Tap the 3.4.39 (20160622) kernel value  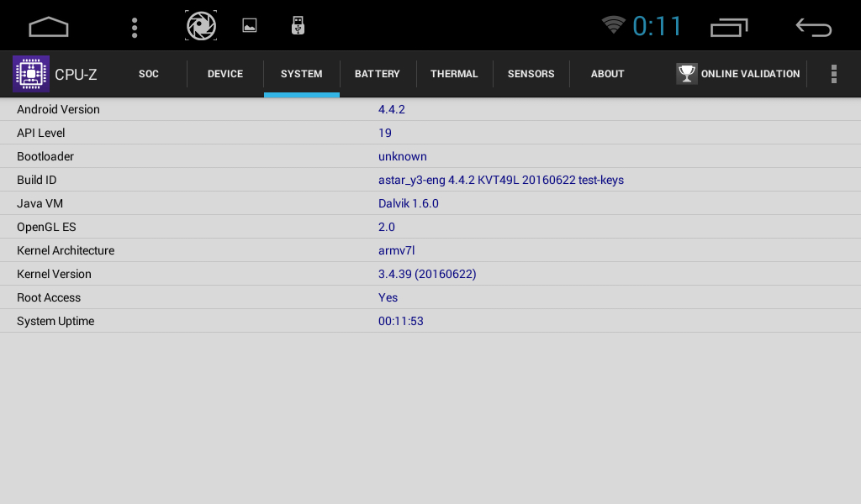tap(427, 274)
